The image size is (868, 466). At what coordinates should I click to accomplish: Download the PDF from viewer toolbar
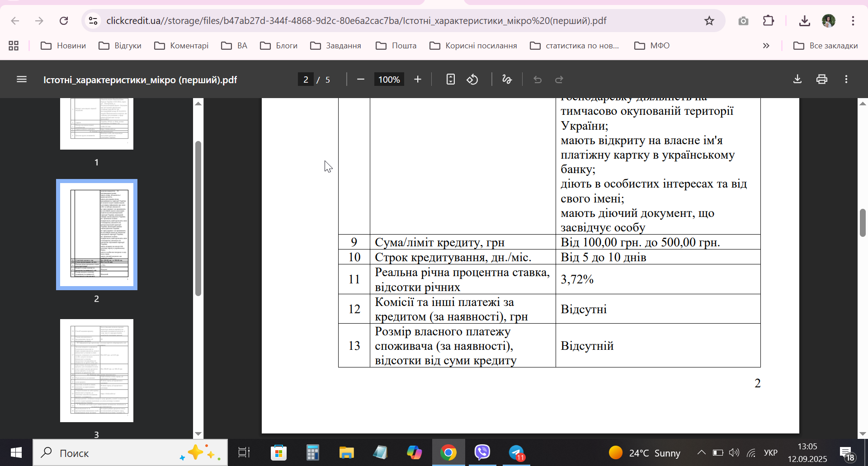(x=797, y=80)
